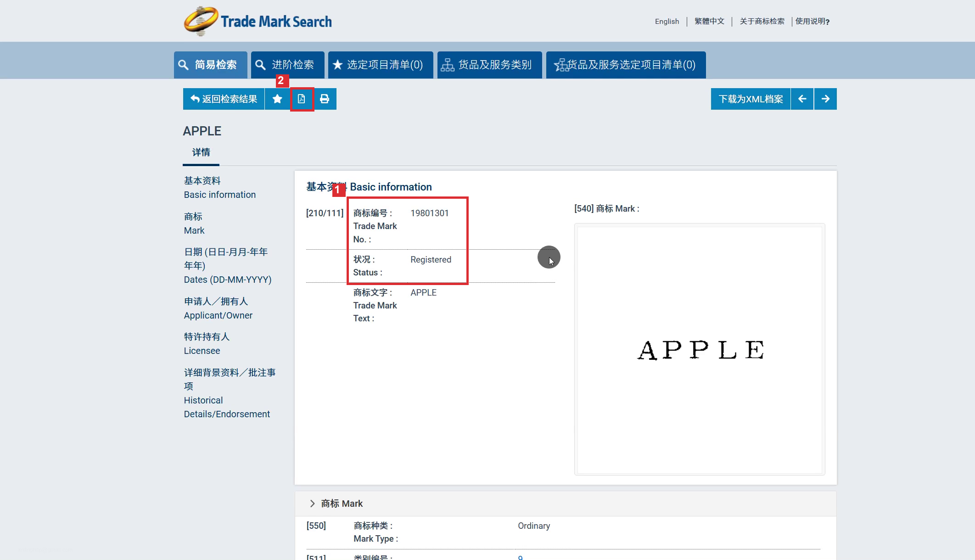975x560 pixels.
Task: Switch language to 繁體中文
Action: [x=709, y=21]
